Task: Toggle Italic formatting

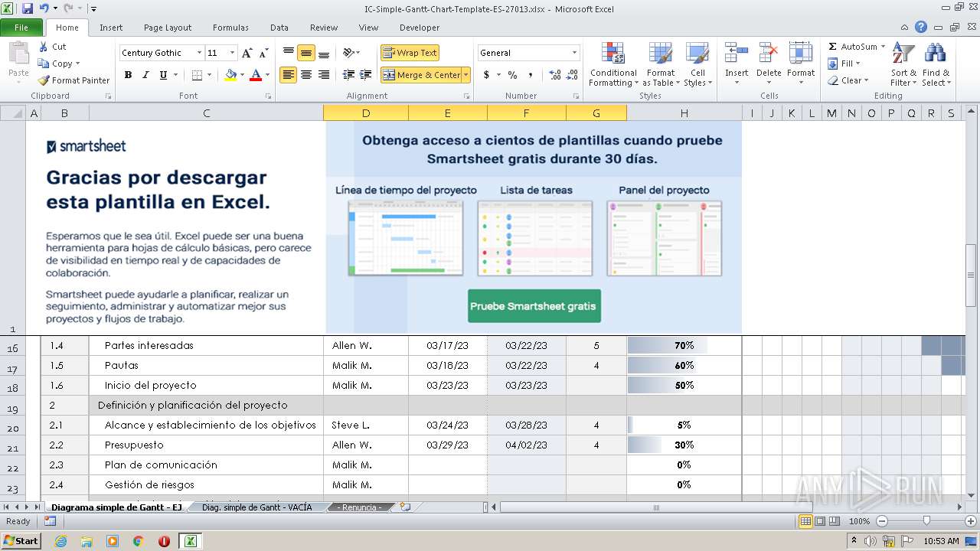Action: [145, 75]
